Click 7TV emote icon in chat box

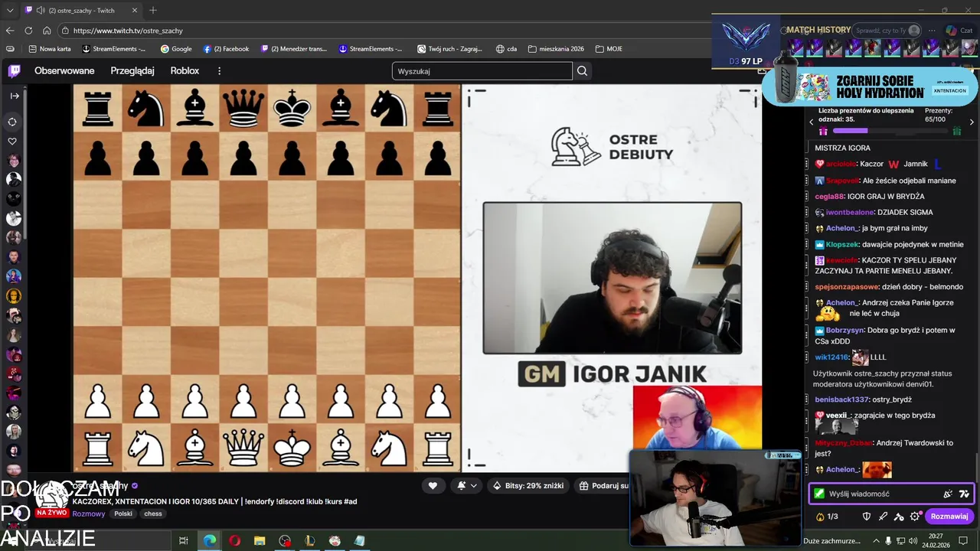964,494
